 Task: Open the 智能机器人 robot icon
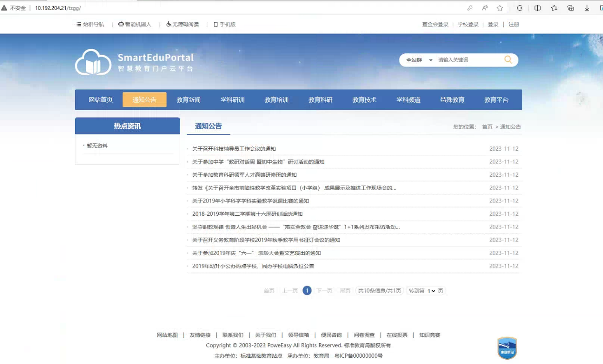[121, 24]
